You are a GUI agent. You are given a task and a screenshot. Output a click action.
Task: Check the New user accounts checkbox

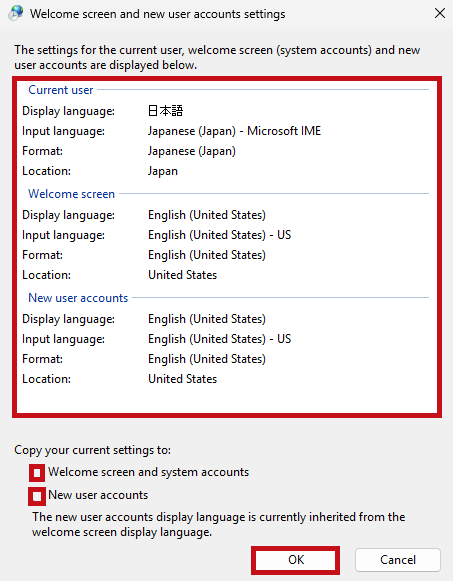click(x=37, y=496)
